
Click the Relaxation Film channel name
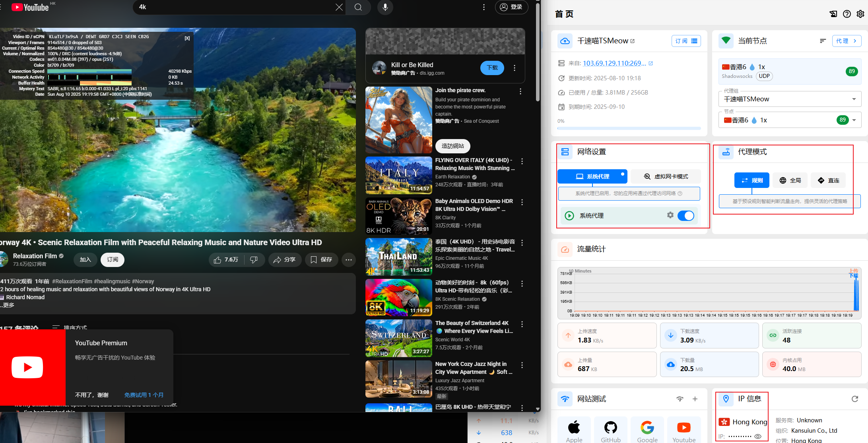click(x=35, y=256)
